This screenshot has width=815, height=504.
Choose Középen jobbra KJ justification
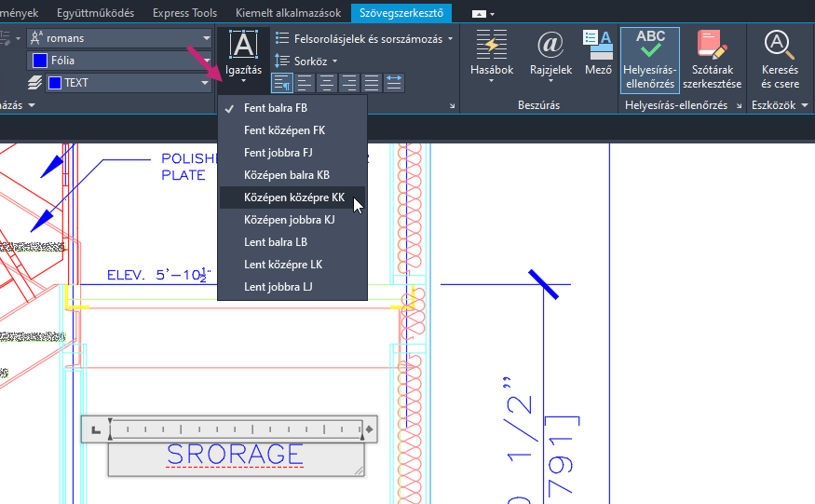[x=292, y=220]
